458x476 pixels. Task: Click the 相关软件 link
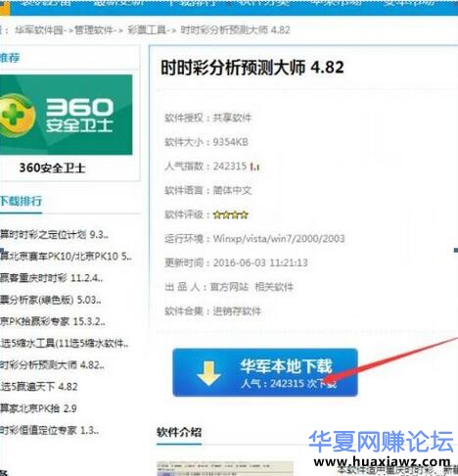pos(274,287)
